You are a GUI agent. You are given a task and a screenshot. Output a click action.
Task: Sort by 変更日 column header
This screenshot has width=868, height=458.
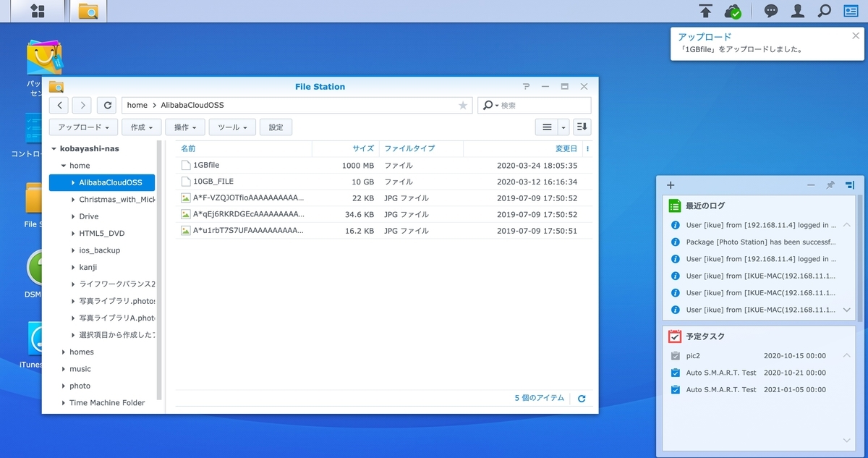(523, 148)
